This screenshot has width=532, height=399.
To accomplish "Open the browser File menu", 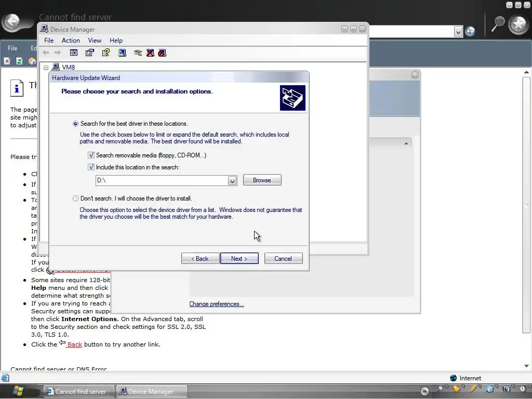I will (12, 48).
